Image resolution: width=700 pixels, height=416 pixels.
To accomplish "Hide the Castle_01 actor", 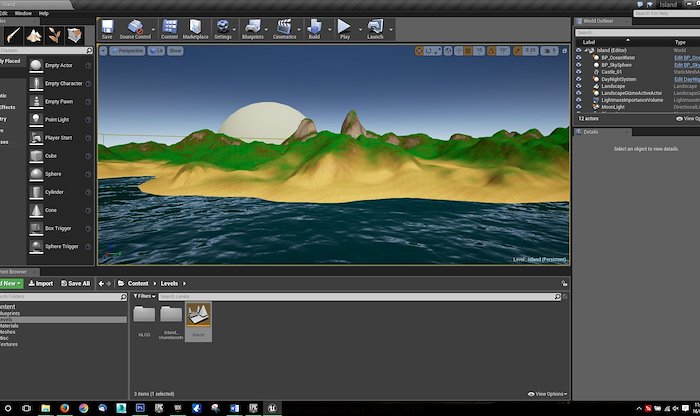I will click(579, 72).
